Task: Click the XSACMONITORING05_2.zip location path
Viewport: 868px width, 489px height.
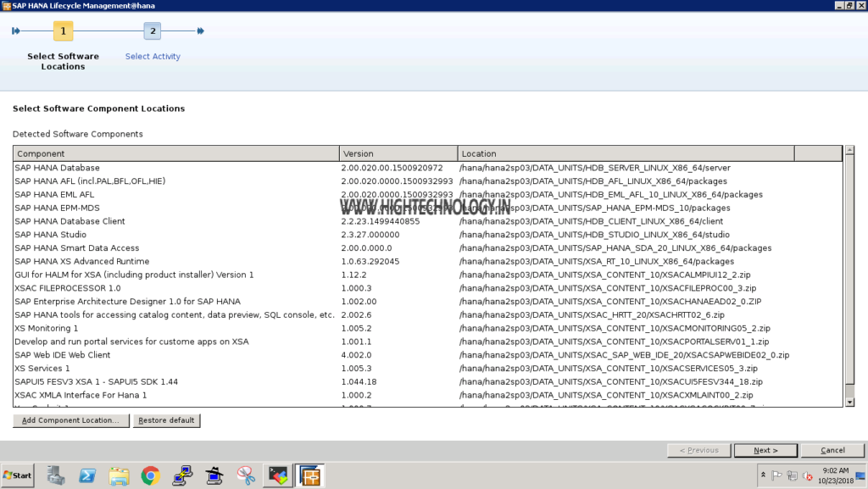Action: pos(615,328)
